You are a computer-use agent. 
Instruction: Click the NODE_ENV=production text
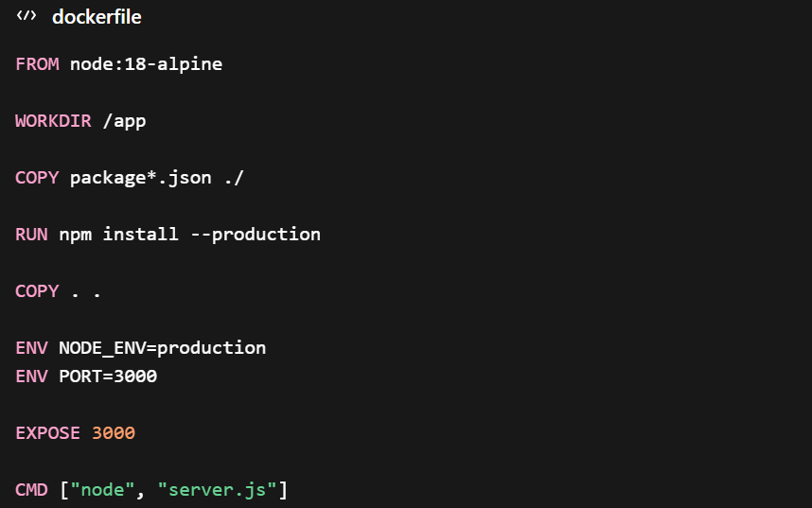tap(162, 348)
